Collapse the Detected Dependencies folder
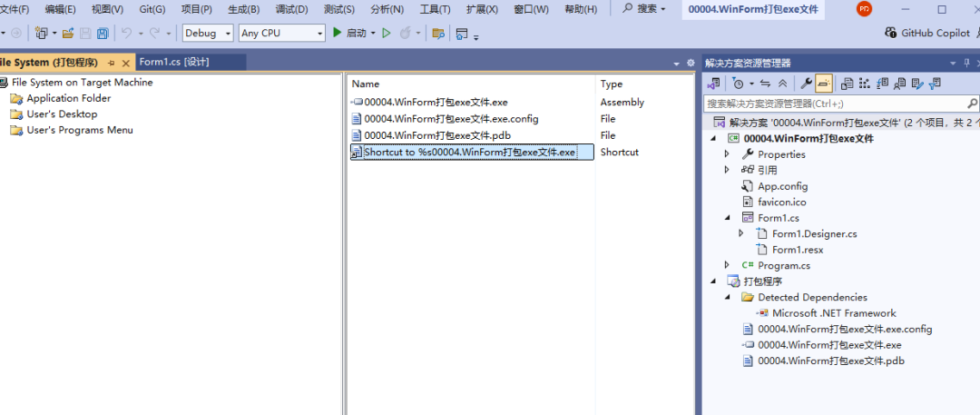The width and height of the screenshot is (980, 415). 726,297
